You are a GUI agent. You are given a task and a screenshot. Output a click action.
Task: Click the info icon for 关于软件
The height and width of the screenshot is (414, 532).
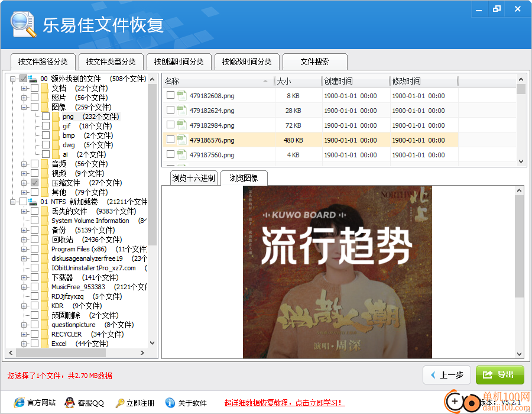coord(170,402)
